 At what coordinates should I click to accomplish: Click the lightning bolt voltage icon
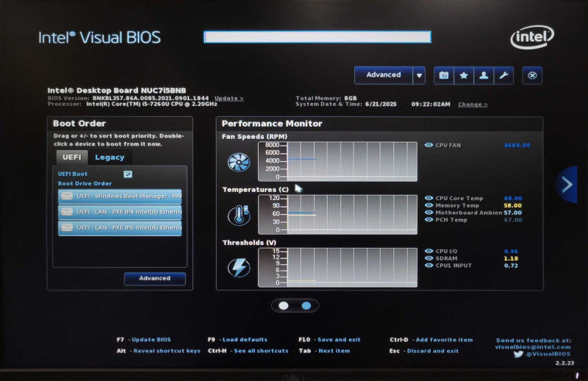[x=239, y=268]
